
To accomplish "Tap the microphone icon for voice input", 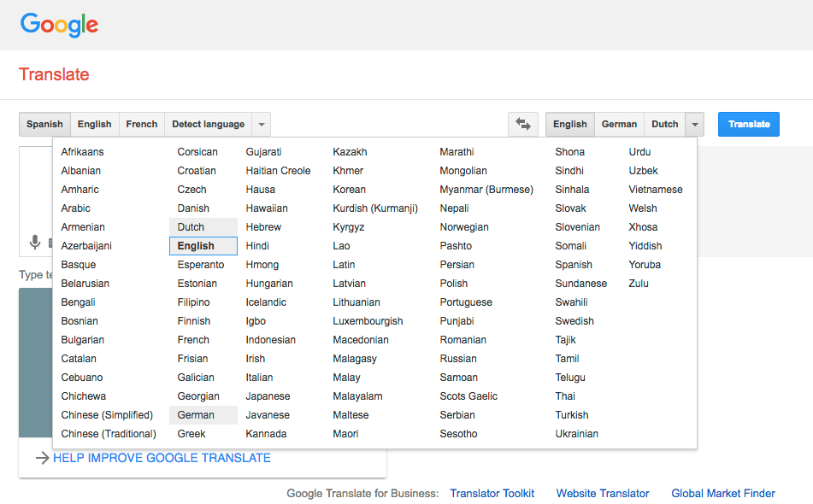I will point(34,243).
